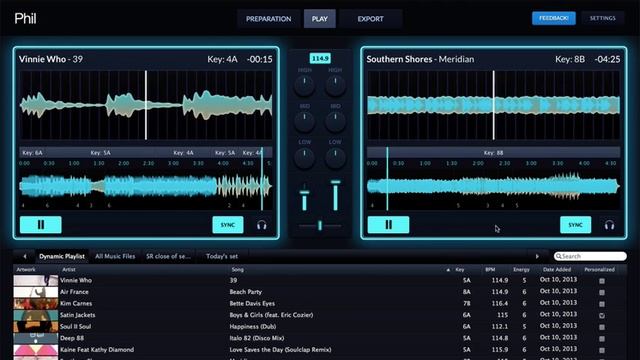Toggle Personalized checkbox for Kaine Feat Kathy Diamond
640x360 pixels.
point(602,350)
